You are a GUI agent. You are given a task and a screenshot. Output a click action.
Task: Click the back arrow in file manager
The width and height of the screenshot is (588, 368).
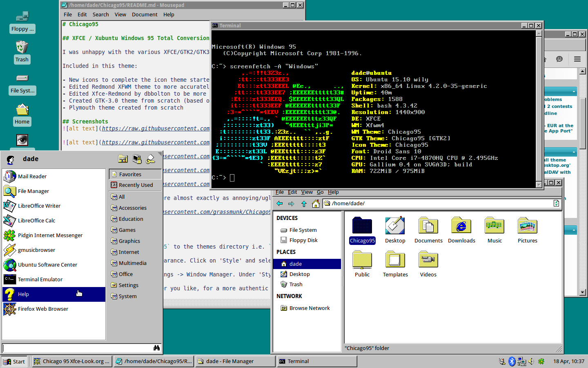pos(280,204)
